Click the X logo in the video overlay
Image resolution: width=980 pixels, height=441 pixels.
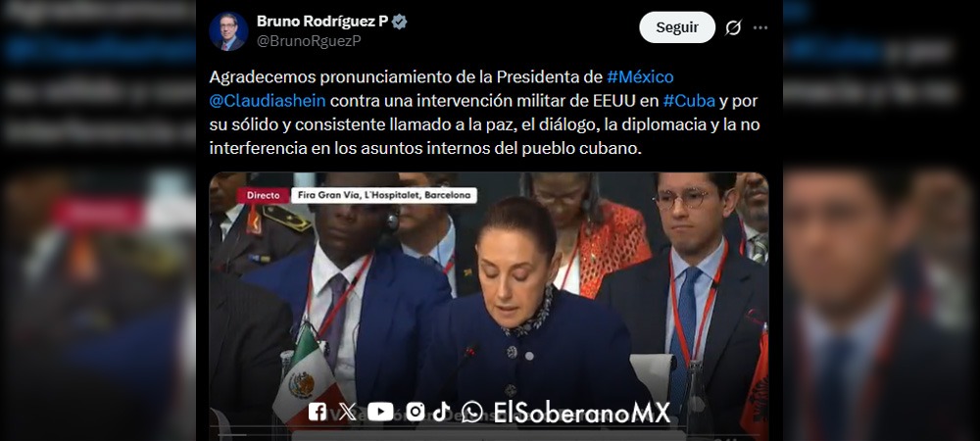348,412
